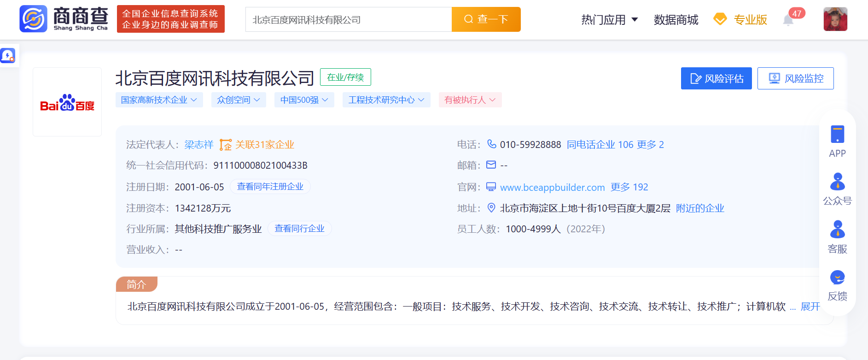Click the 专业版 diamond icon

720,19
